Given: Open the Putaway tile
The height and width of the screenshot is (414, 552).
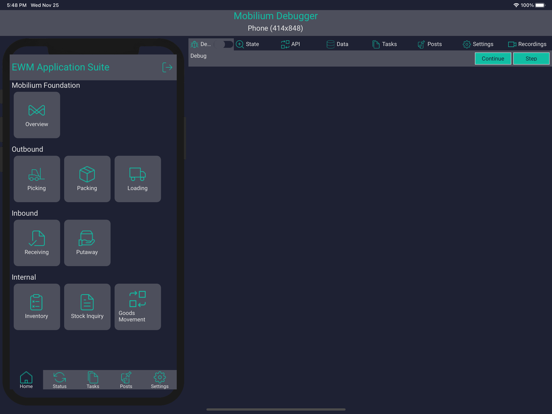Looking at the screenshot, I should (x=87, y=243).
